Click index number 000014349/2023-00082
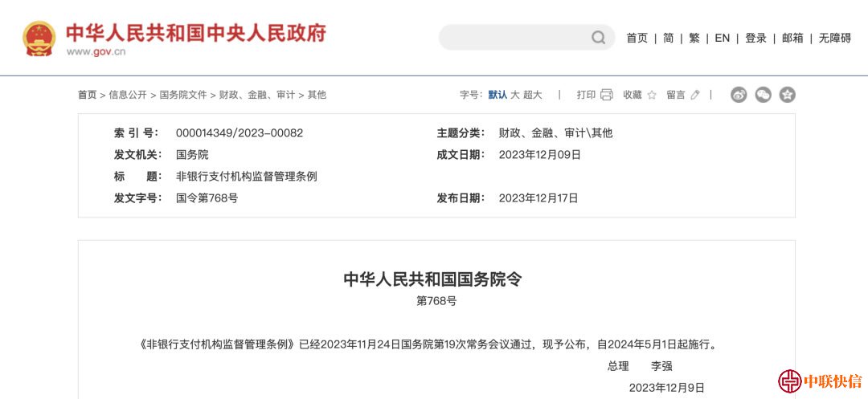The image size is (868, 399). tap(240, 133)
